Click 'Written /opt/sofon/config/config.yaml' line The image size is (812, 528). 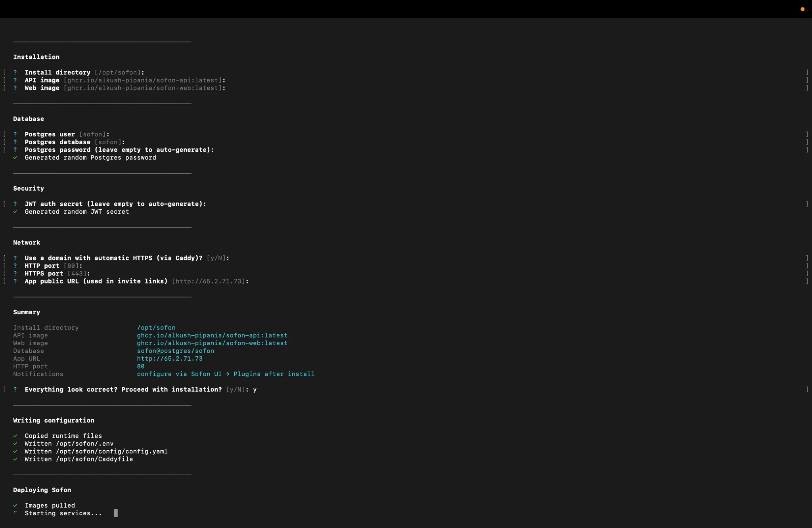pos(96,451)
